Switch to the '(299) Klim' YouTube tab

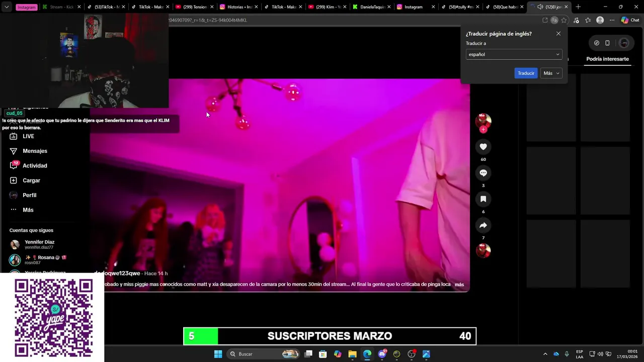click(327, 7)
